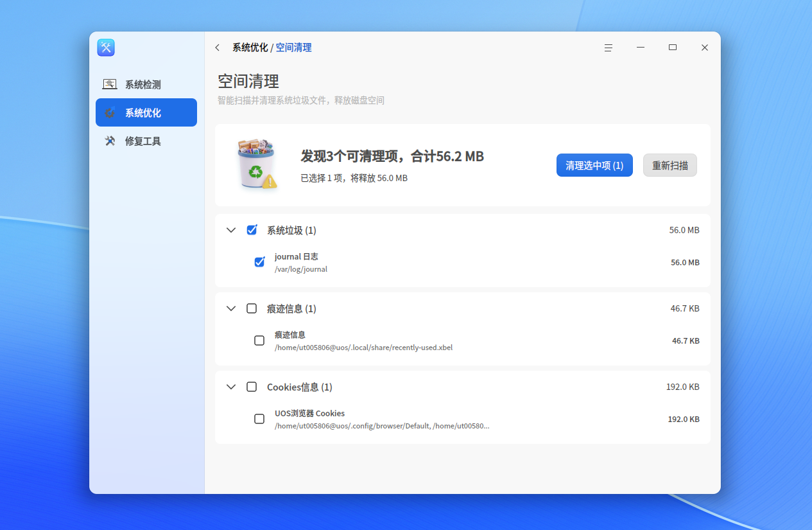
Task: Click the recycle bin warning image
Action: 256,164
